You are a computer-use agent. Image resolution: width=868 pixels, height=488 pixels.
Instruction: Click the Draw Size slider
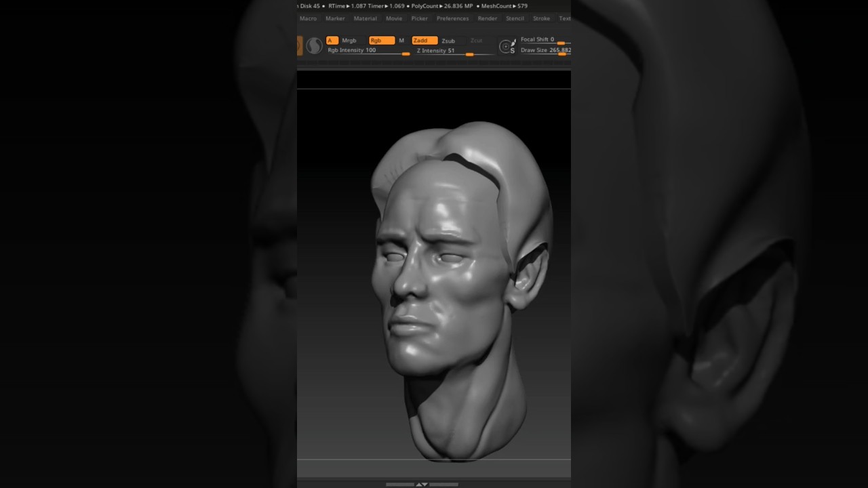[545, 51]
